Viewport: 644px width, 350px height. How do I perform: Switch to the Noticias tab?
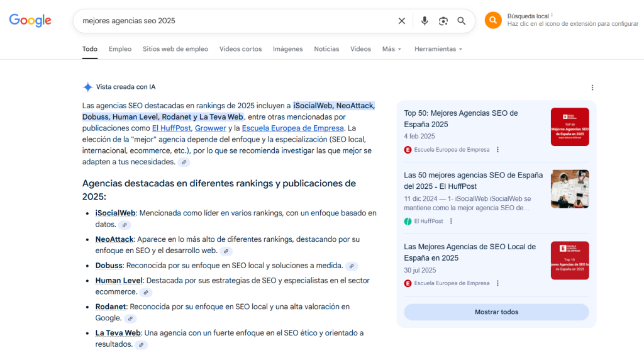(x=326, y=49)
